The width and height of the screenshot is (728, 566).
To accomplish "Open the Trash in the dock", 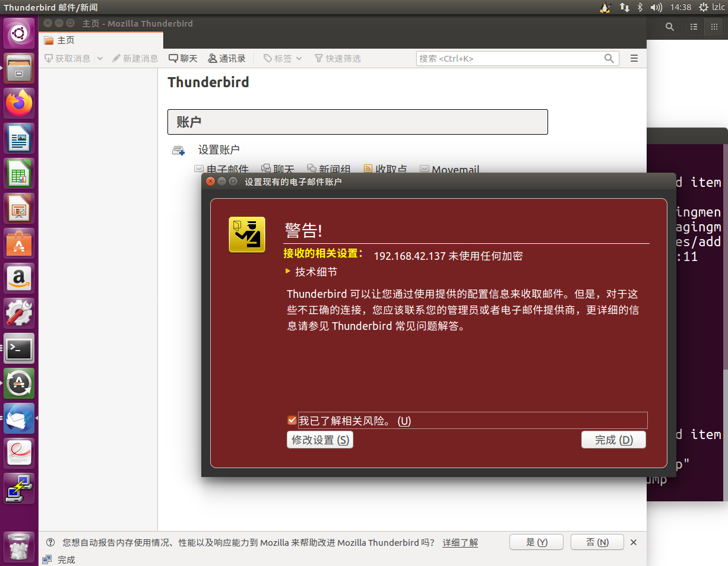I will point(20,546).
